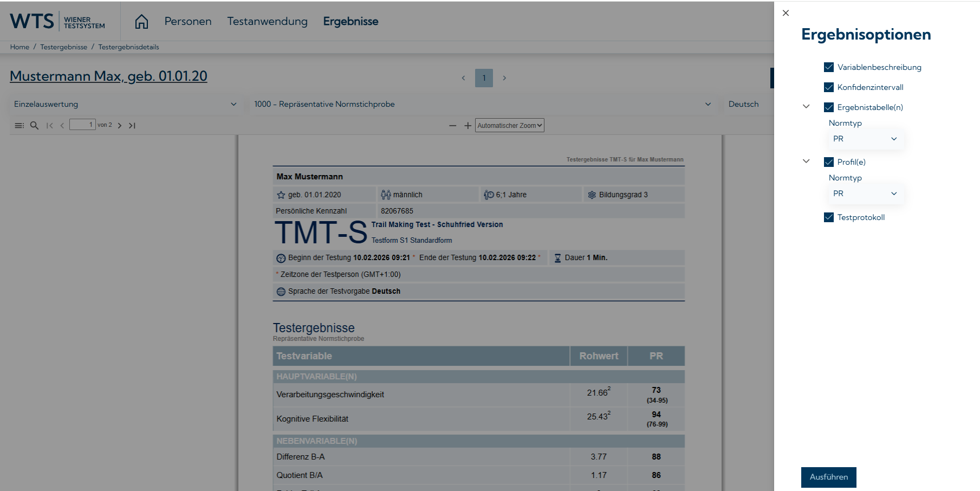Image resolution: width=980 pixels, height=491 pixels.
Task: Toggle the PDF sidebar icon
Action: coord(19,125)
